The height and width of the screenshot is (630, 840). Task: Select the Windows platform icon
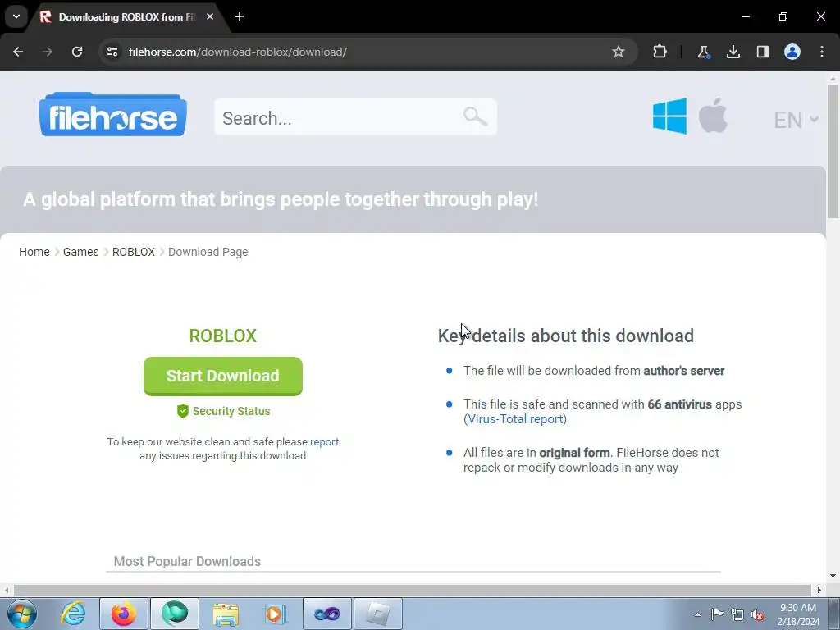(669, 116)
